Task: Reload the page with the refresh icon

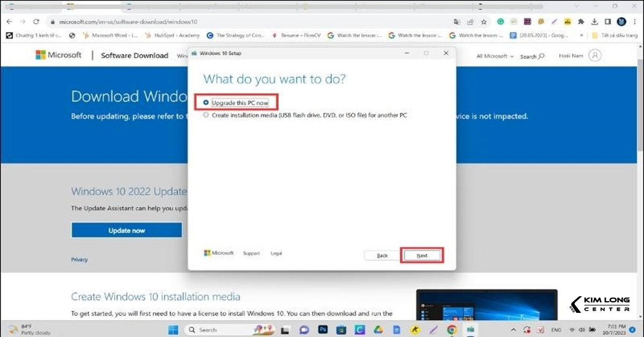Action: 36,22
